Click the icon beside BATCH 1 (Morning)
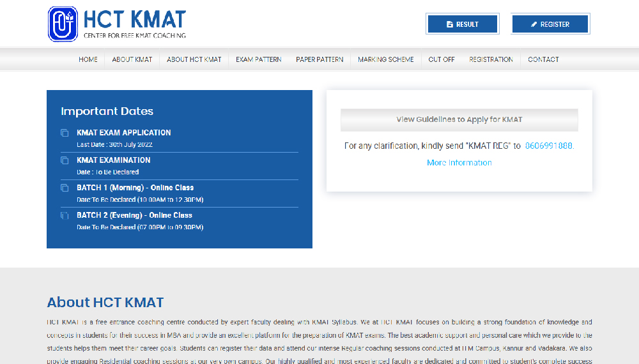This screenshot has height=364, width=639. (x=65, y=188)
